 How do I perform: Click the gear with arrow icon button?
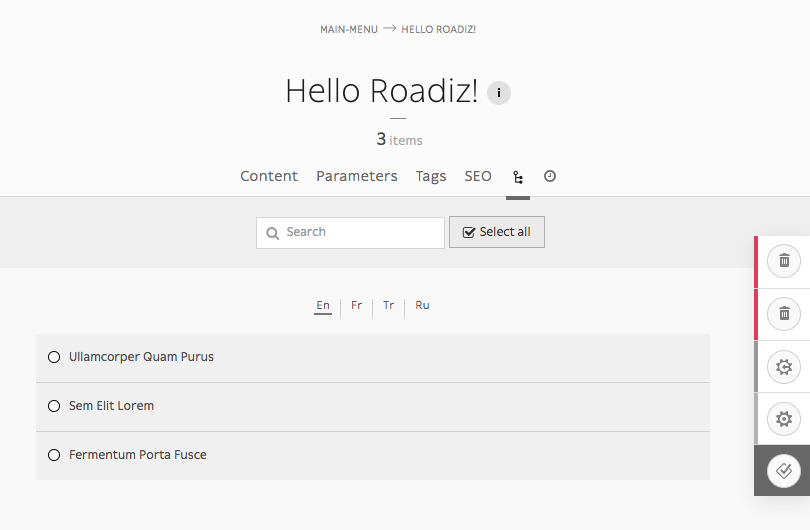coord(784,367)
